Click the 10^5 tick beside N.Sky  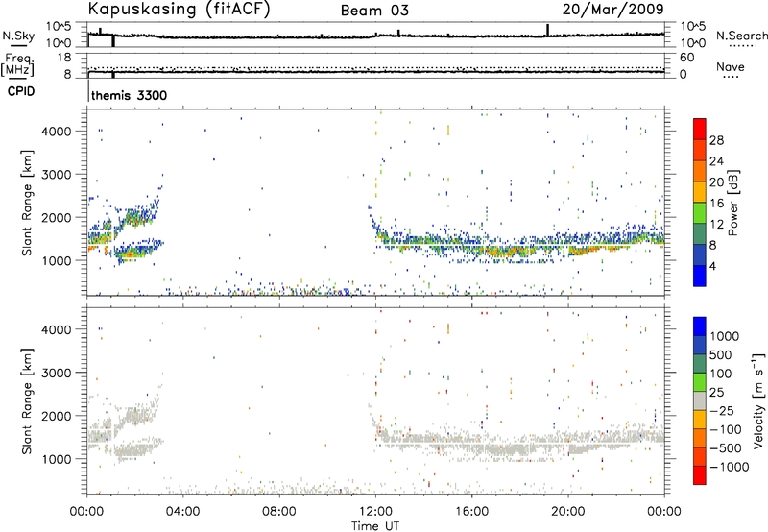[x=59, y=27]
